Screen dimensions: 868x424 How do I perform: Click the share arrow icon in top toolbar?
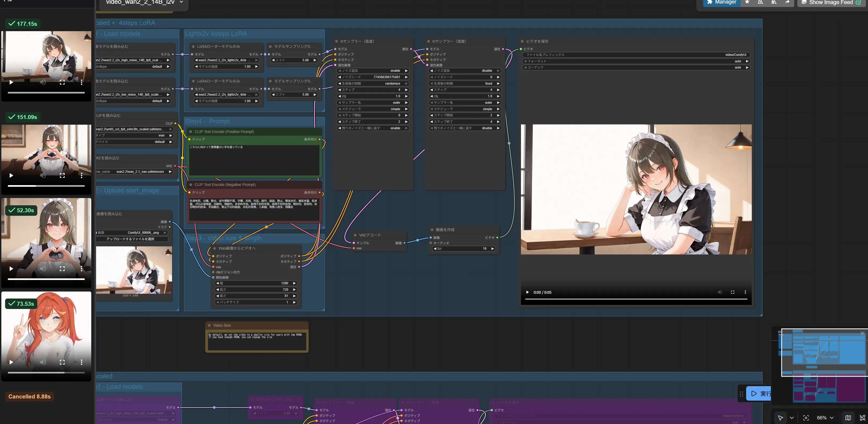(787, 2)
